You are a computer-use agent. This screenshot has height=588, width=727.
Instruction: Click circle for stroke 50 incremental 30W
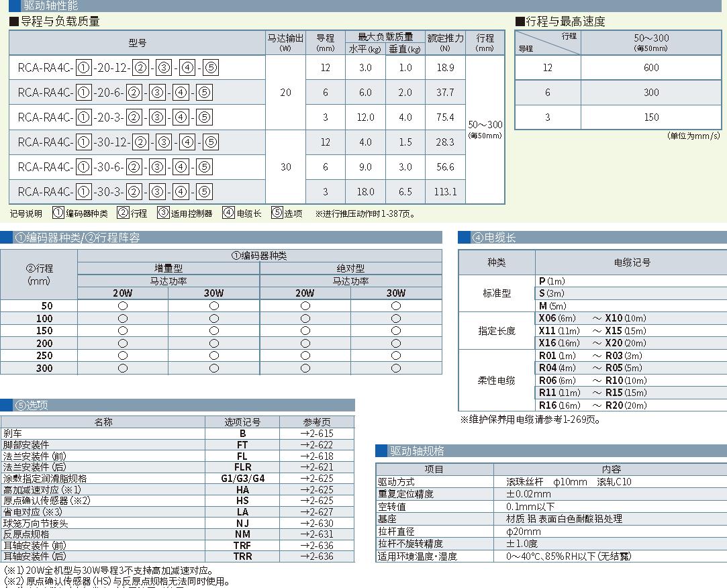(213, 306)
